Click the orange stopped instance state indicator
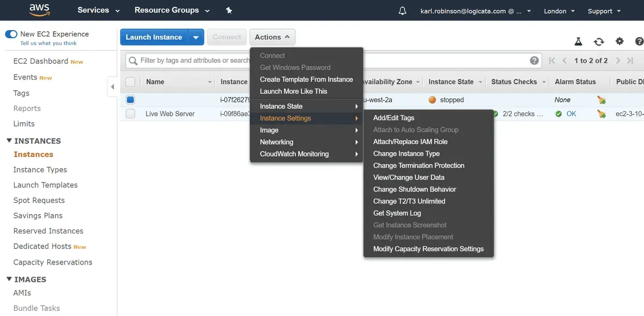The height and width of the screenshot is (316, 644). pyautogui.click(x=433, y=100)
